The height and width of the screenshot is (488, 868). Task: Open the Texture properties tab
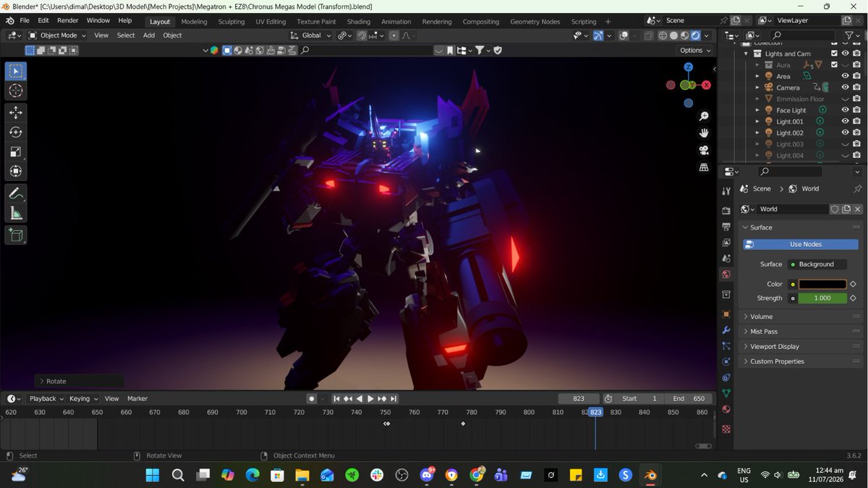726,429
